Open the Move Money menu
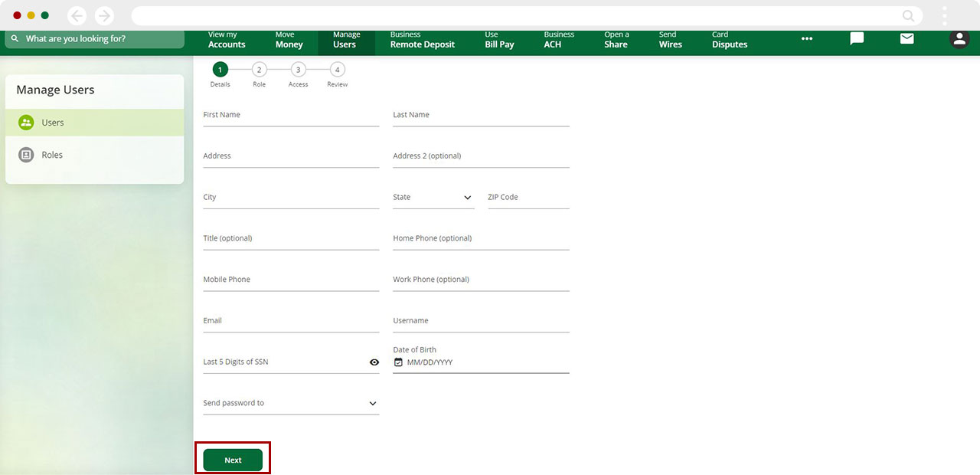980x475 pixels. (x=289, y=40)
